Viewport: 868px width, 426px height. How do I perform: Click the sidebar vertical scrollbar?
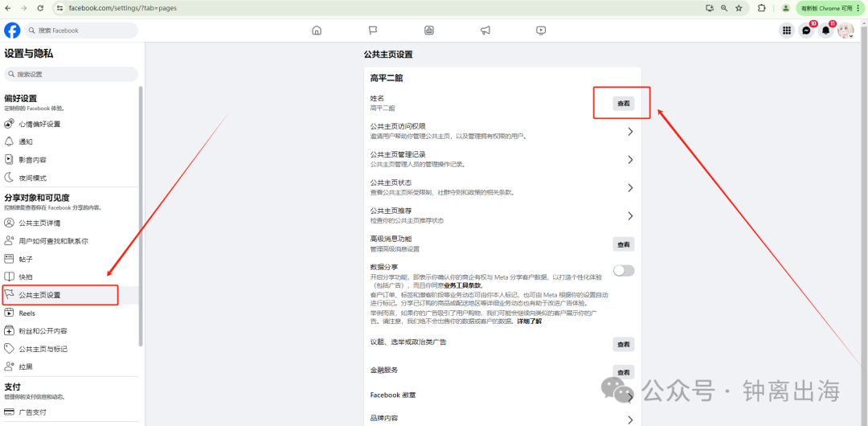(141, 216)
